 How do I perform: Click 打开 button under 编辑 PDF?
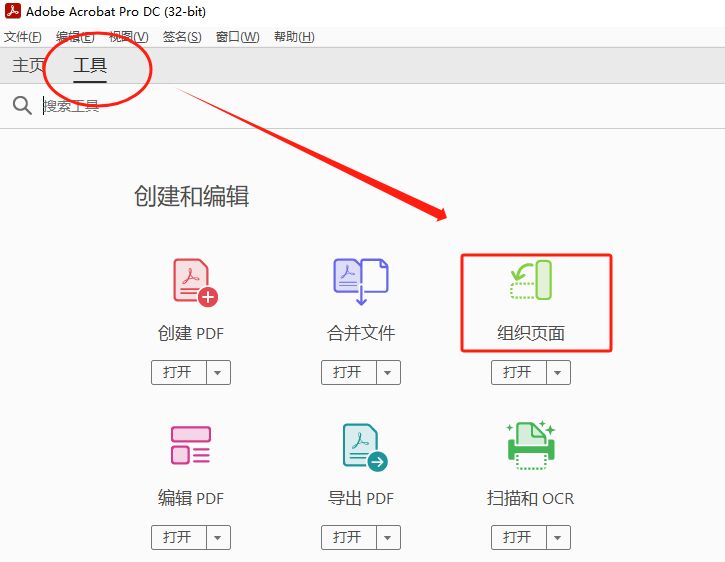(178, 537)
